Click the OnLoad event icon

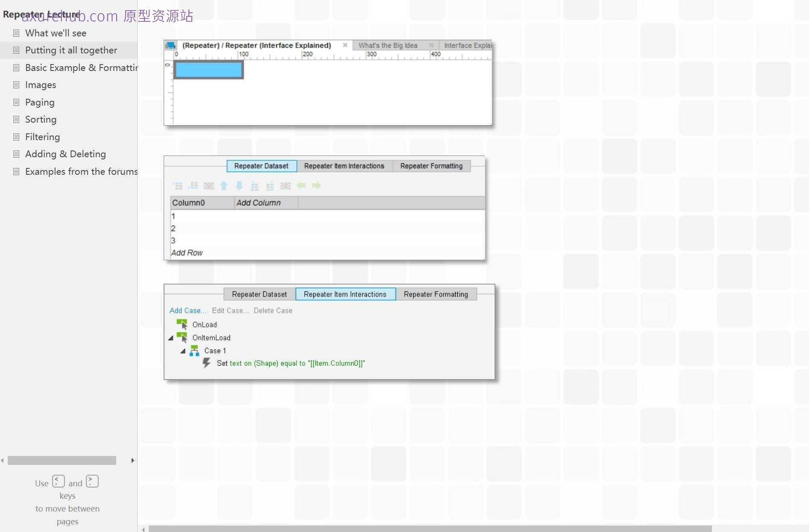tap(182, 324)
